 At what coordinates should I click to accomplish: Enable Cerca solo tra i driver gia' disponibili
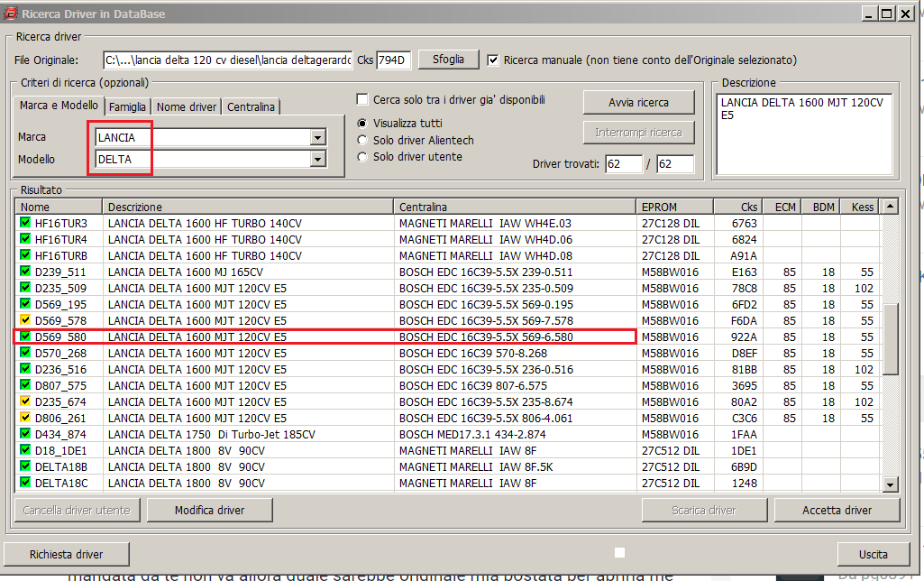coord(363,100)
